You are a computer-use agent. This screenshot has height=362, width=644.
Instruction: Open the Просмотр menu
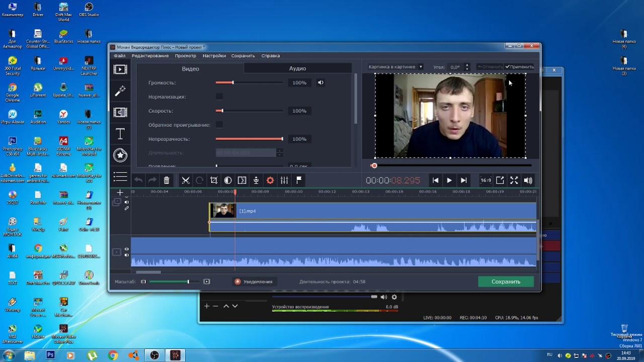185,56
